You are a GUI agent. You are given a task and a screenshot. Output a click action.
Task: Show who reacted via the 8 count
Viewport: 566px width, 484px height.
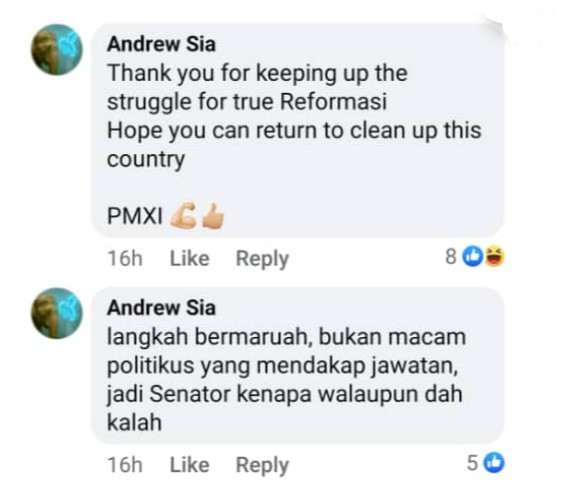click(x=451, y=257)
